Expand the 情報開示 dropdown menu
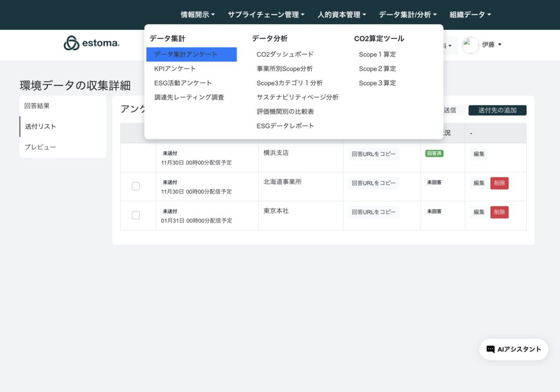This screenshot has height=392, width=560. coord(197,15)
